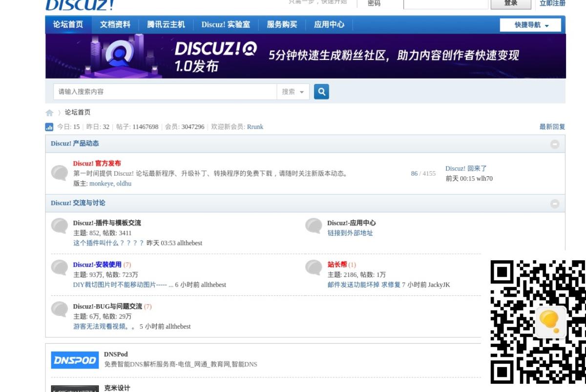The width and height of the screenshot is (586, 392).
Task: Open the 快捷导航 dropdown
Action: 530,25
